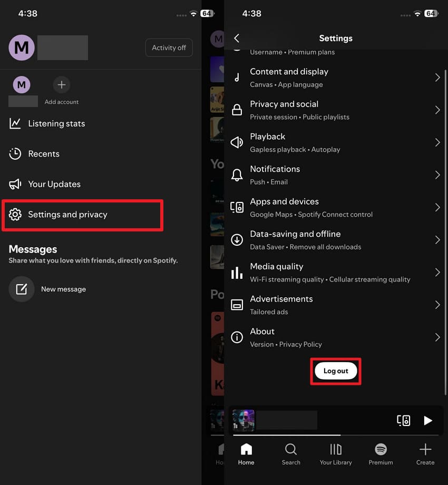Screen dimensions: 448x485
Task: Expand Apps and devices chevron
Action: [437, 207]
